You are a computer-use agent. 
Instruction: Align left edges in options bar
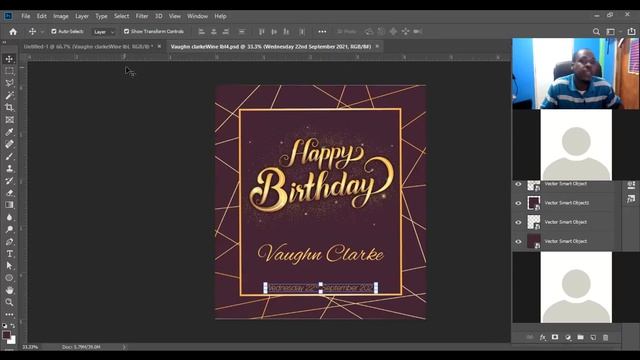[201, 31]
